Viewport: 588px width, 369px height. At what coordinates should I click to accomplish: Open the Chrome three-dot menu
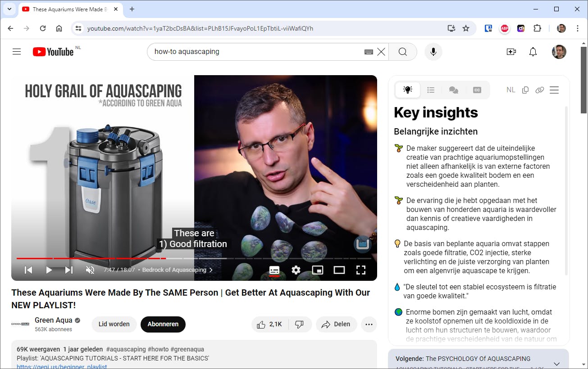[x=578, y=28]
